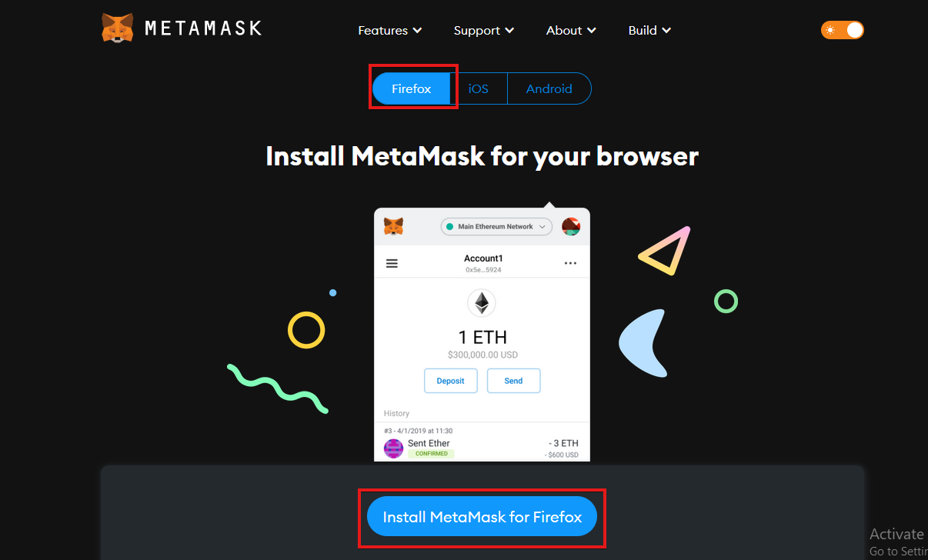This screenshot has height=560, width=928.
Task: Switch to the Android tab
Action: coord(549,88)
